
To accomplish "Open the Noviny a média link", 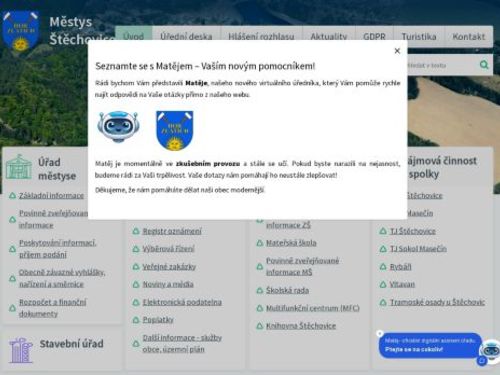I will [x=168, y=284].
